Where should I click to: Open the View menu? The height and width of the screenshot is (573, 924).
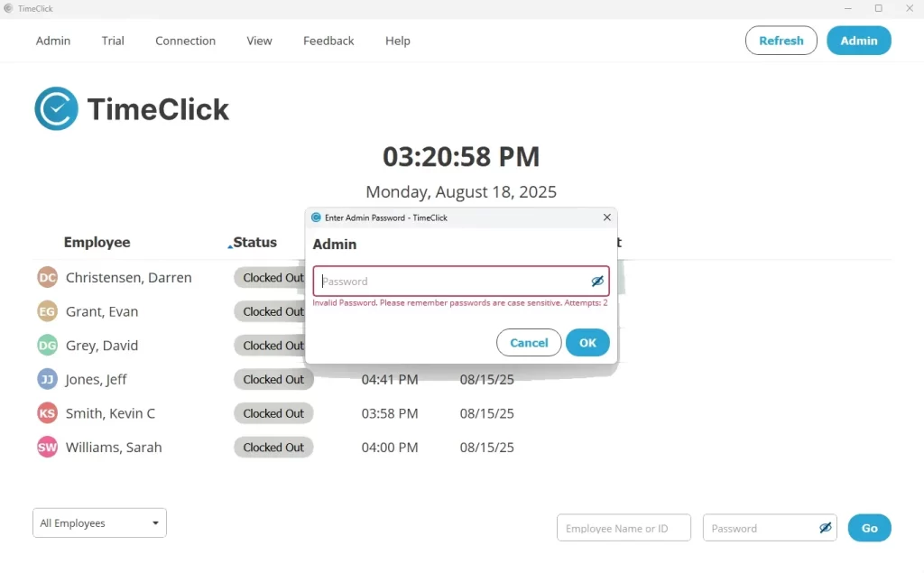pos(259,41)
